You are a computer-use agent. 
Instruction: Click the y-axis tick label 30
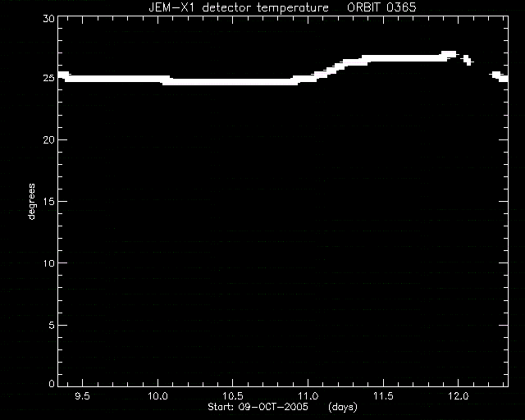48,18
